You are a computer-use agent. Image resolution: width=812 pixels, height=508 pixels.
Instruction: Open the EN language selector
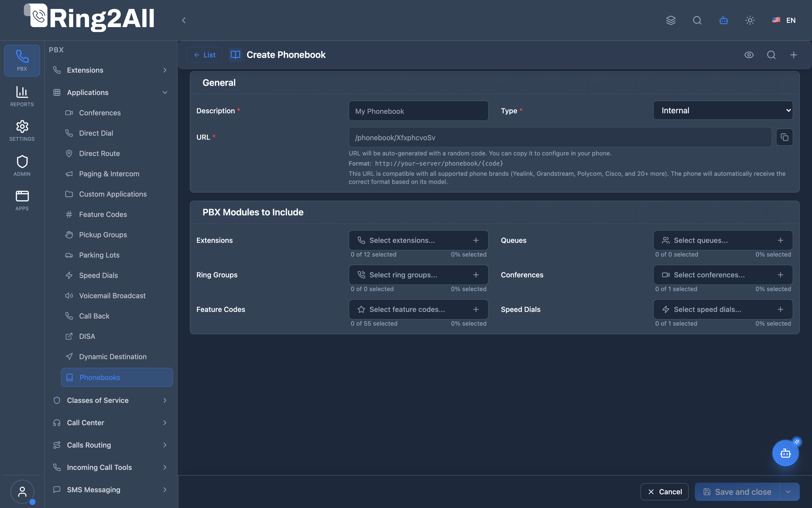(x=784, y=20)
